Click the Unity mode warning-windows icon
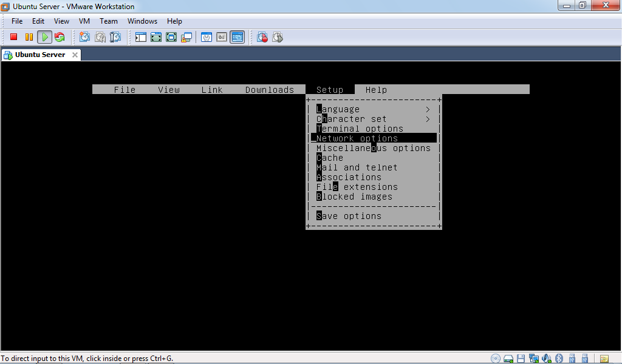This screenshot has height=364, width=622. (x=186, y=37)
